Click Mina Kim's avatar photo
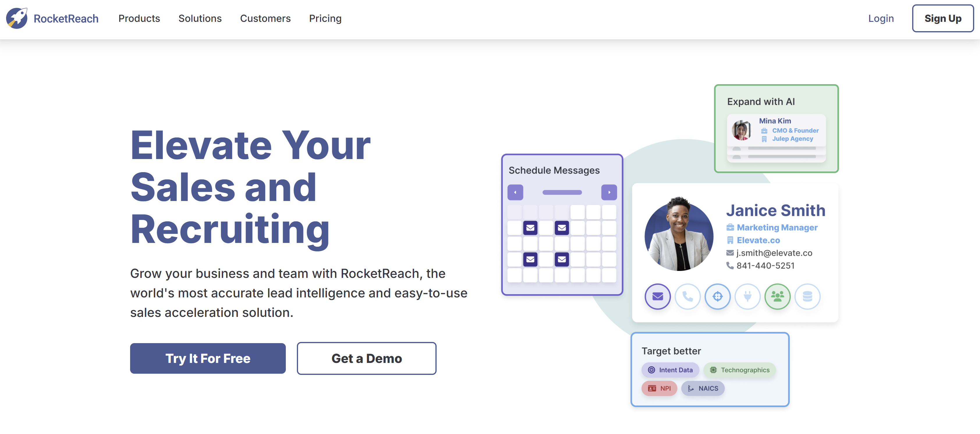The image size is (980, 434). [741, 130]
